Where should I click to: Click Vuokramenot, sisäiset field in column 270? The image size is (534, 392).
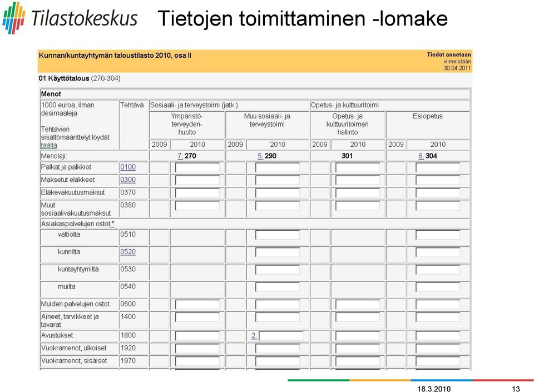tap(197, 361)
